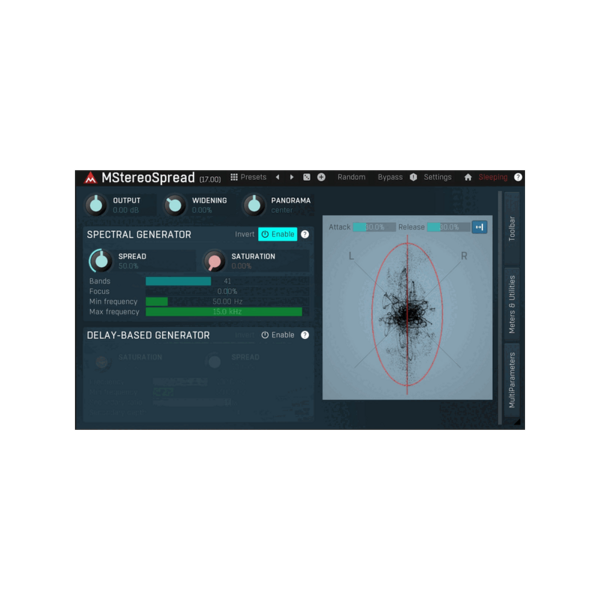Image resolution: width=600 pixels, height=600 pixels.
Task: Click the Widening value 0.00%
Action: click(x=202, y=210)
